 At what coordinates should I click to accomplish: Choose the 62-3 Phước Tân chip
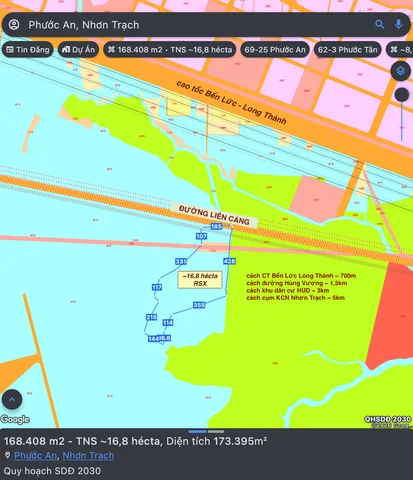[348, 50]
